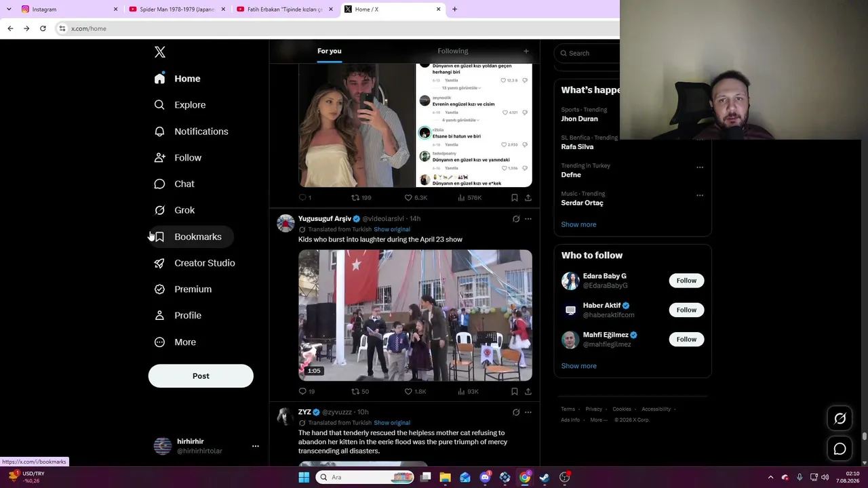Click Show original on the ZYZ post

click(392, 423)
